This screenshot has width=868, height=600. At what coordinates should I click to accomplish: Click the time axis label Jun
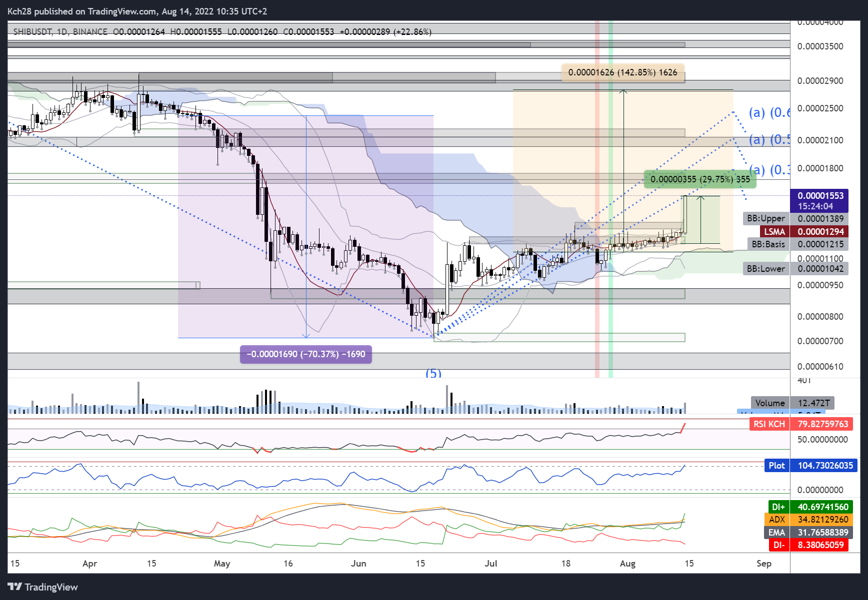[x=358, y=564]
